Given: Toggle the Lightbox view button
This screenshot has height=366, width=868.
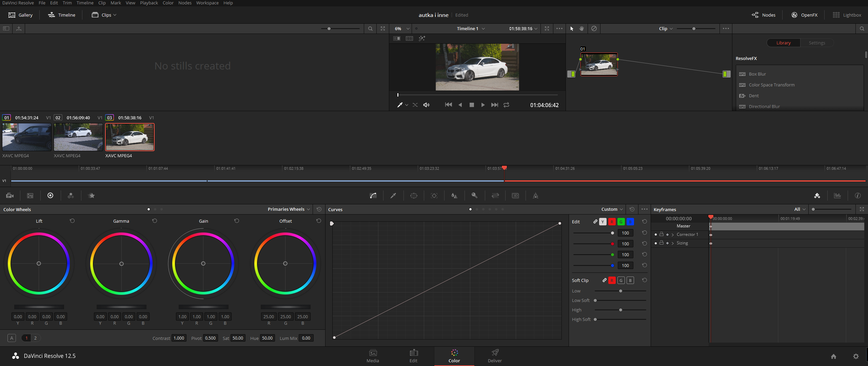Looking at the screenshot, I should 847,15.
